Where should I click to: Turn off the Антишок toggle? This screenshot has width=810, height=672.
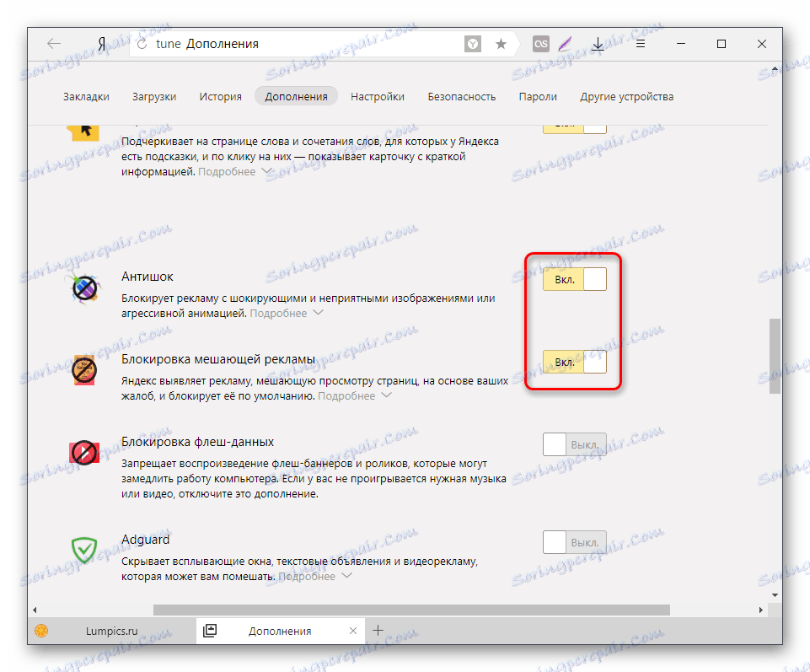(x=575, y=280)
